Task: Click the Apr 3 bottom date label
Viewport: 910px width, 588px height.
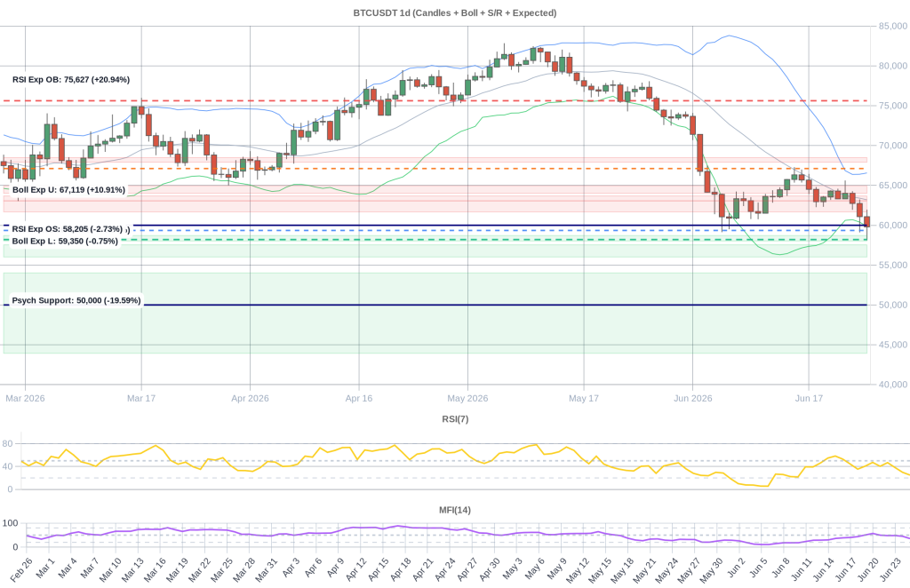Action: 291,568
